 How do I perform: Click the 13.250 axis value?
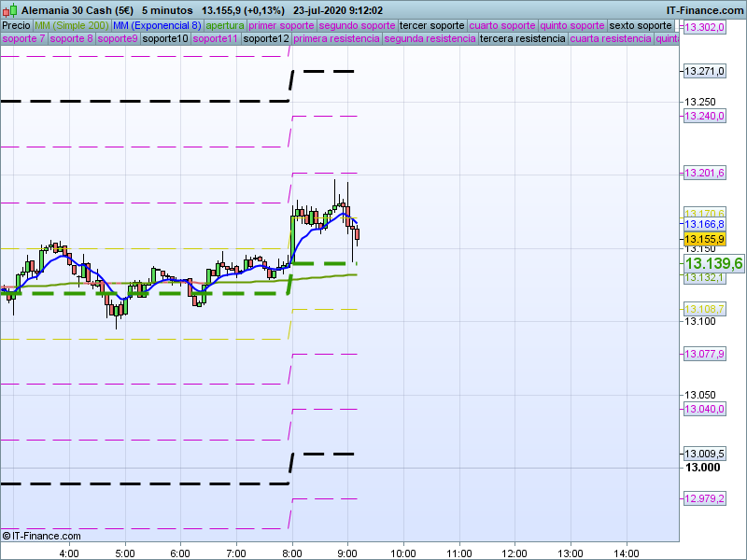(699, 102)
